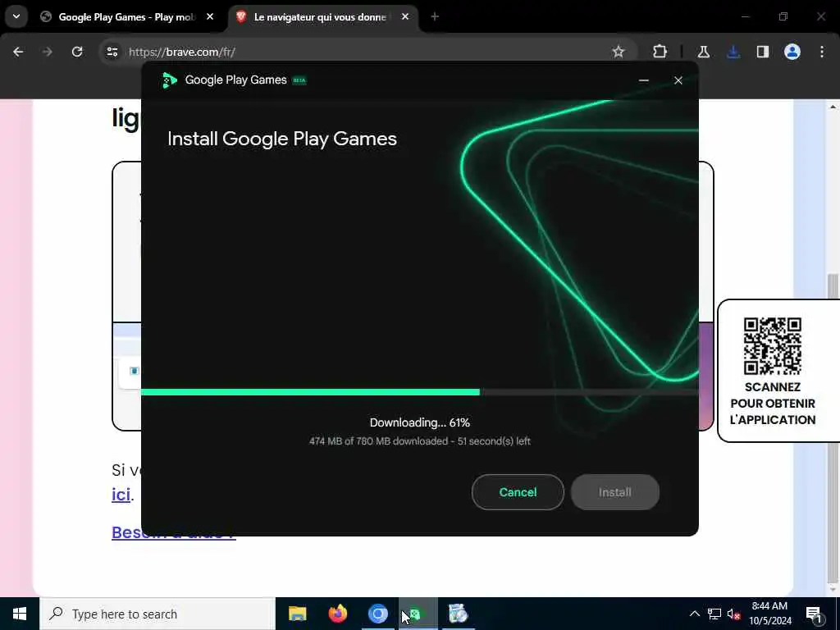The height and width of the screenshot is (630, 840).
Task: Click 'SCANNEZ POUR OBTENIR L'APPLICATION' text
Action: (773, 404)
